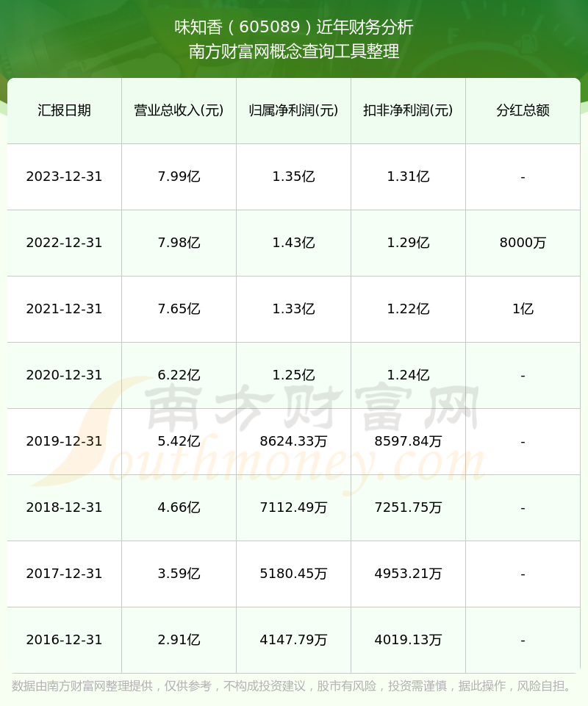Screen dimensions: 588x706
Task: Click the 8597.84万 cell
Action: 408,441
